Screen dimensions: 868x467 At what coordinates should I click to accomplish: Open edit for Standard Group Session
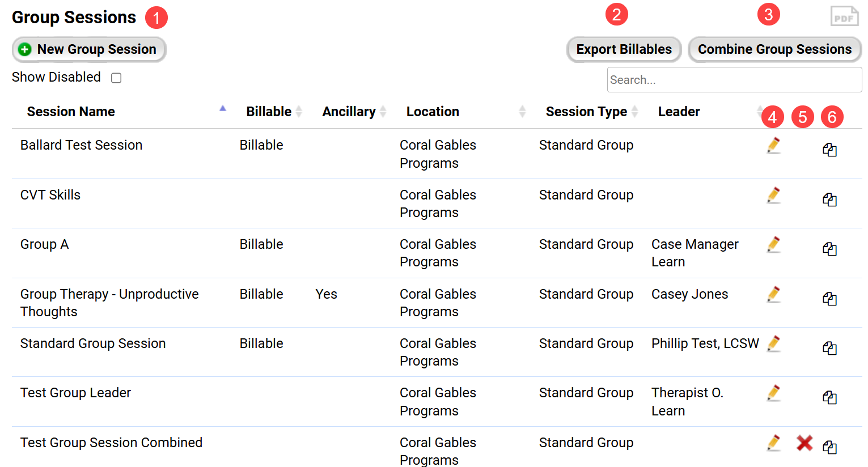point(773,344)
